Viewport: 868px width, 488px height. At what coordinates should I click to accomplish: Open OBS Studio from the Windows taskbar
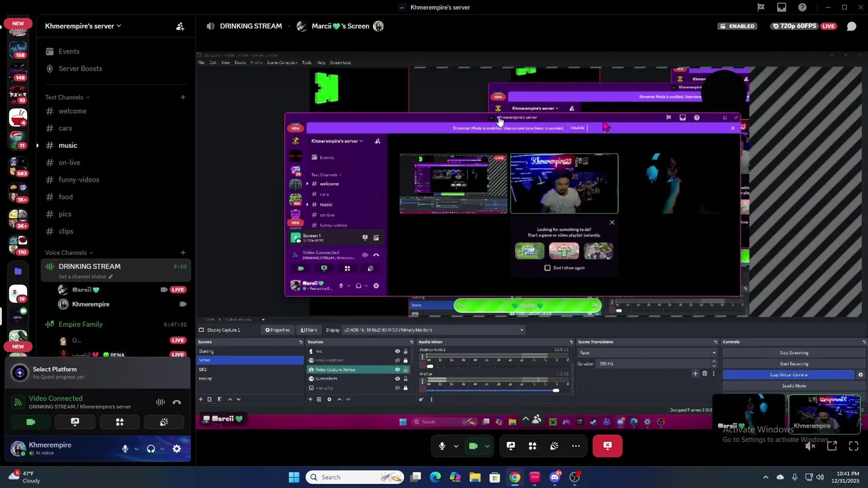pos(574,477)
